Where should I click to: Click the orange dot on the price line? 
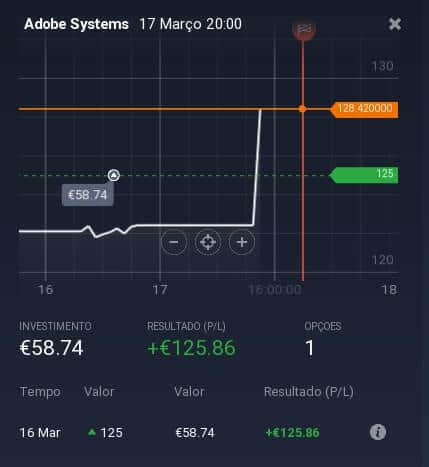(302, 109)
